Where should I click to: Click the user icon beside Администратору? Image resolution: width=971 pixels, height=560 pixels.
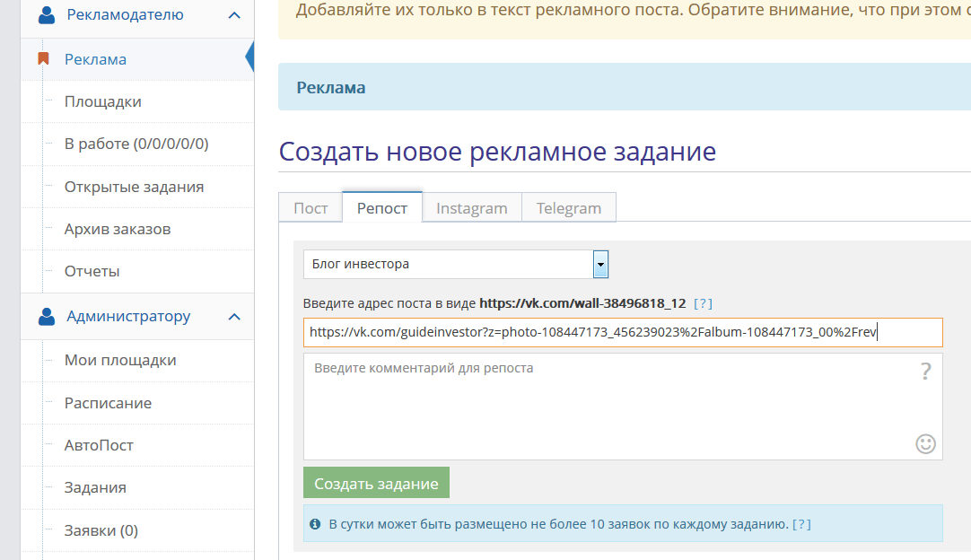coord(47,317)
